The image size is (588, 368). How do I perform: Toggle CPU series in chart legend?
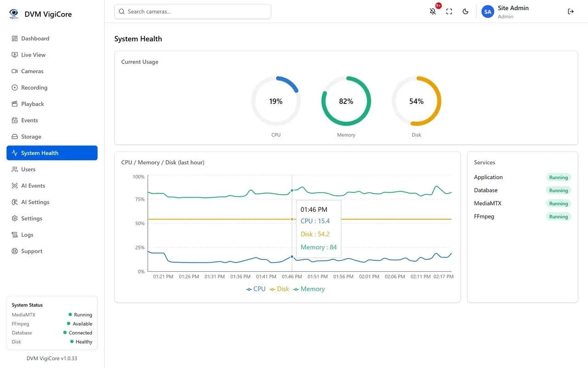click(x=256, y=289)
